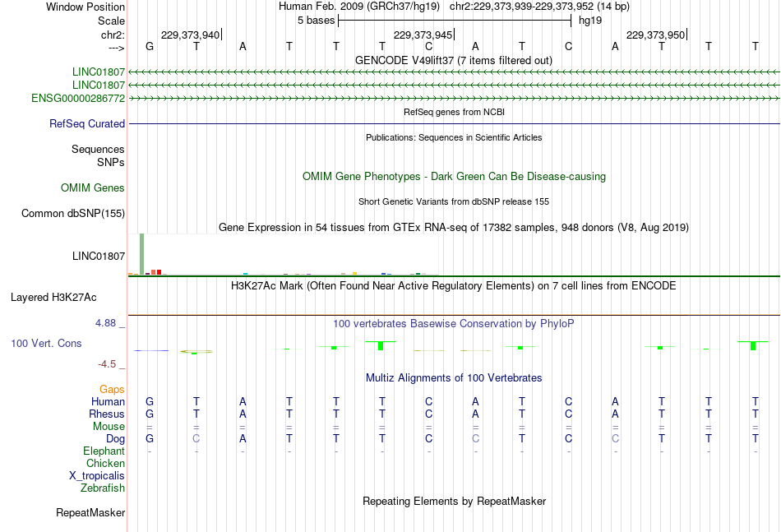The height and width of the screenshot is (532, 781).
Task: Click the 5 bases scale bar
Action: pyautogui.click(x=455, y=21)
